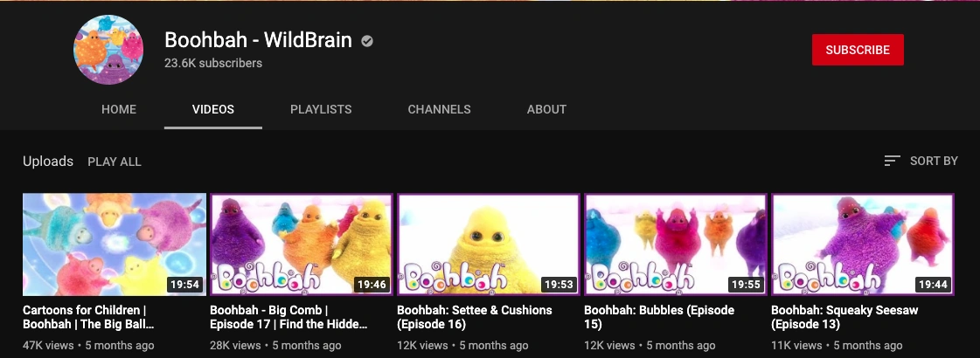Click the Boohbah - WildBrain channel name
The image size is (980, 358).
click(258, 41)
